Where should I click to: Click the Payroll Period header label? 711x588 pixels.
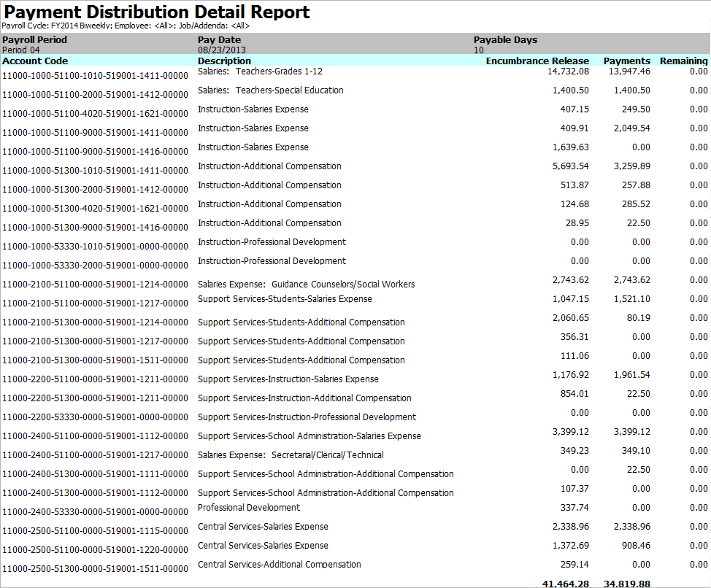[x=34, y=40]
